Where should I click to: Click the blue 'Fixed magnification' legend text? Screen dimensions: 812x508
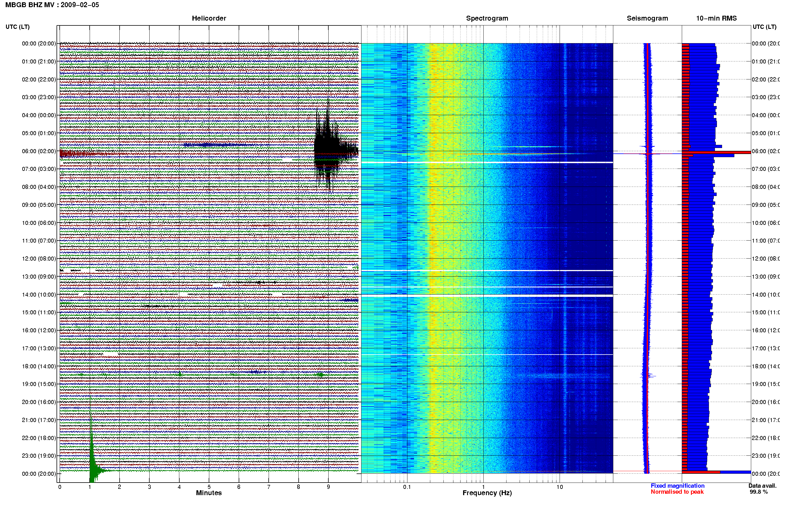point(678,486)
